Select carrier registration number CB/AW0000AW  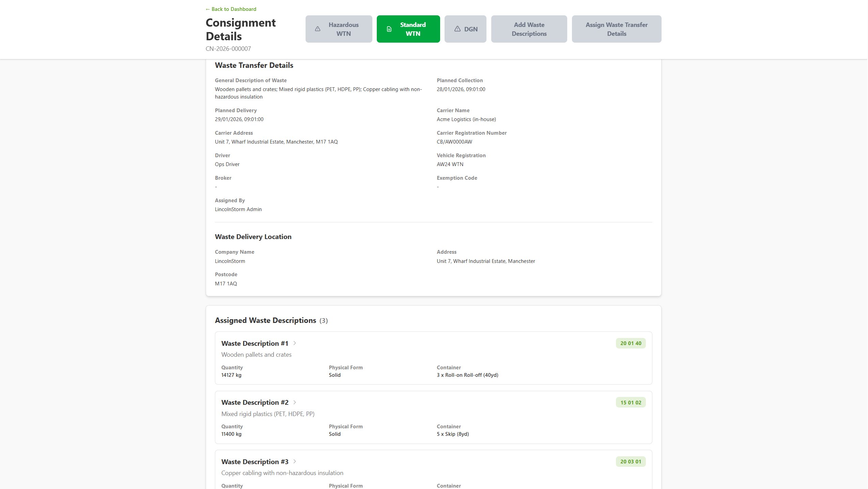(x=454, y=142)
